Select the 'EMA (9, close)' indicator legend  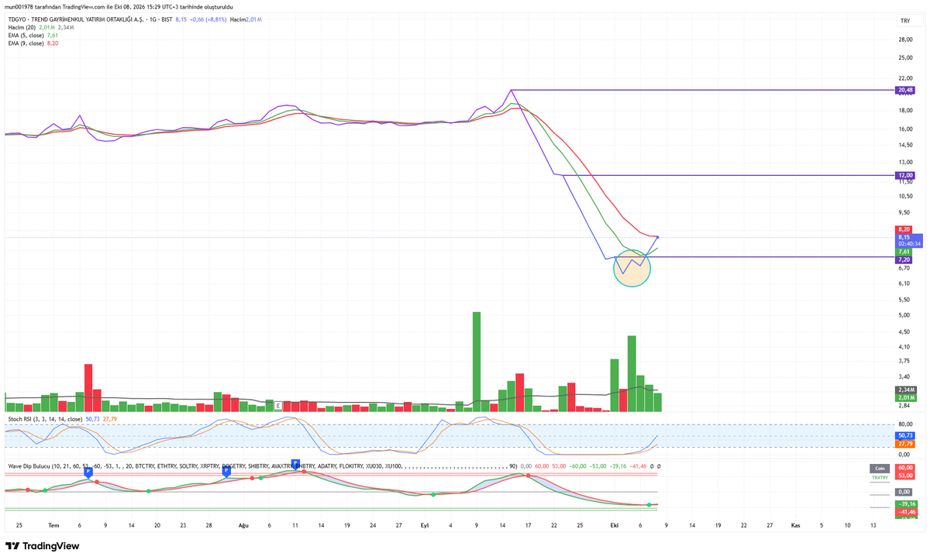[26, 43]
